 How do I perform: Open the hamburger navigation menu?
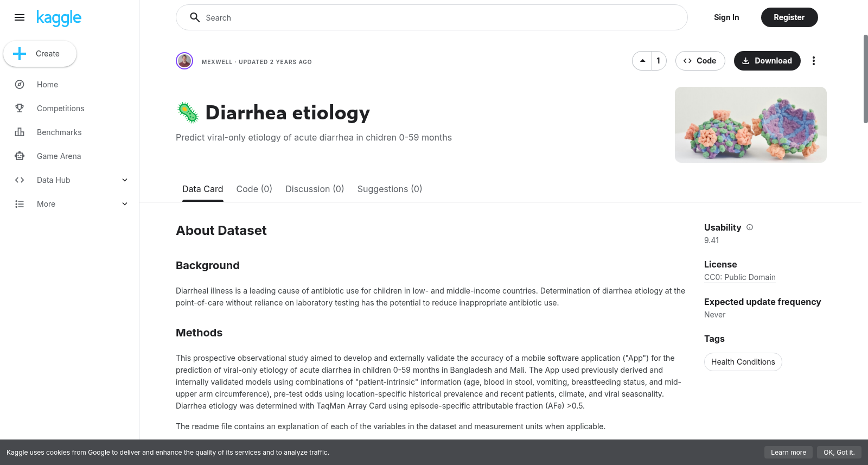pos(20,17)
